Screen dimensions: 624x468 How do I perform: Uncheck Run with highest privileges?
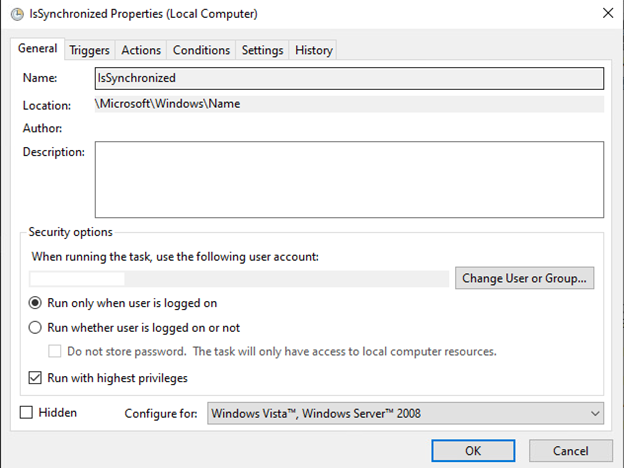click(36, 378)
